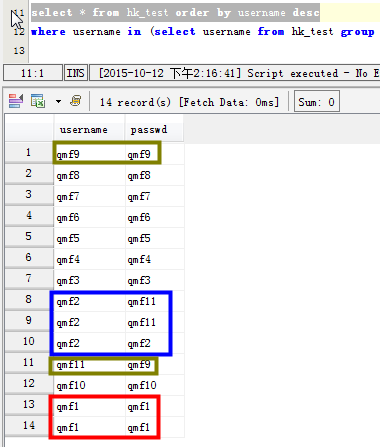
Task: Sort by the passwd column header
Action: tap(154, 129)
